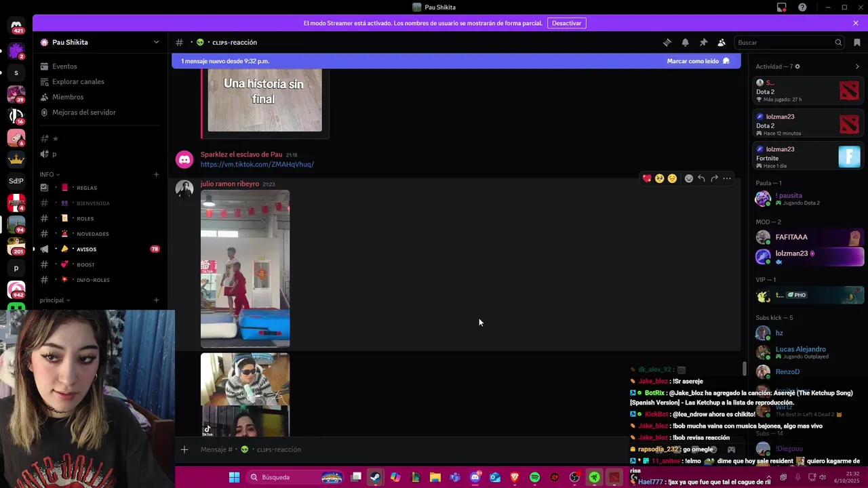React with the heart emoji
Screen dimensions: 868x488
point(647,178)
